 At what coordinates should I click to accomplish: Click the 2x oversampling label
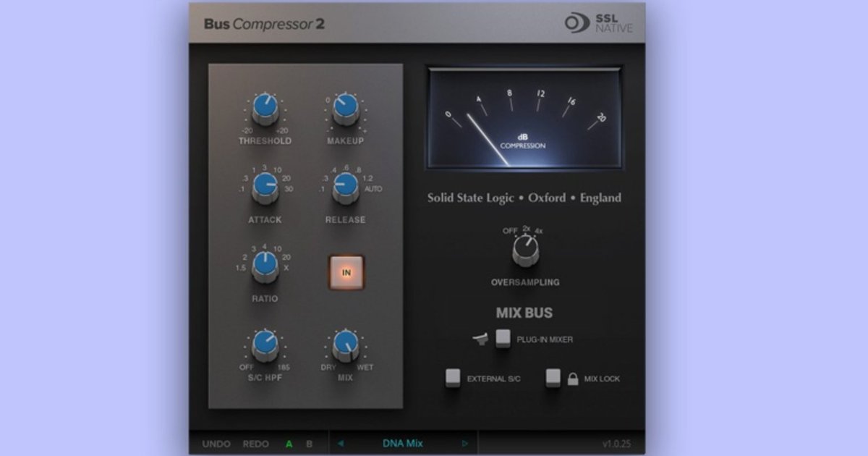526,227
